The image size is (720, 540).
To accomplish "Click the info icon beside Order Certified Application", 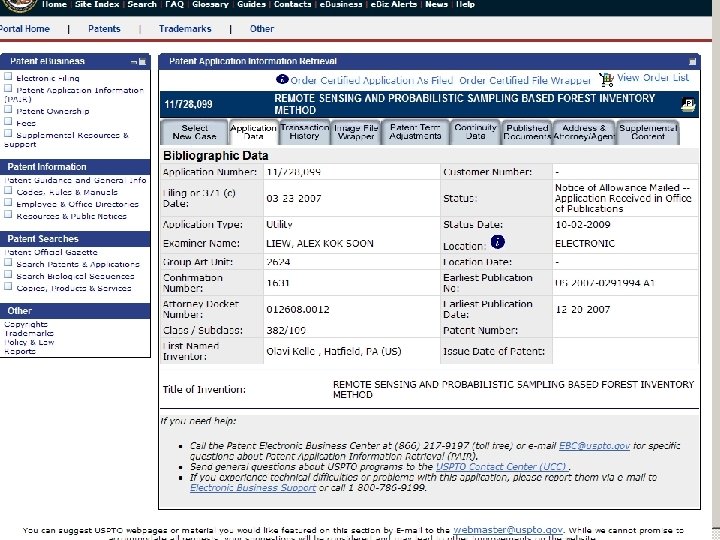I will pos(282,79).
